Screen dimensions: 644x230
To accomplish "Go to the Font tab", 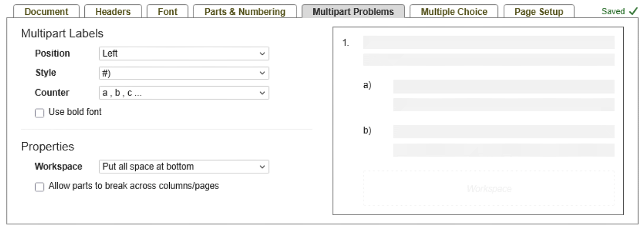I will click(x=167, y=11).
